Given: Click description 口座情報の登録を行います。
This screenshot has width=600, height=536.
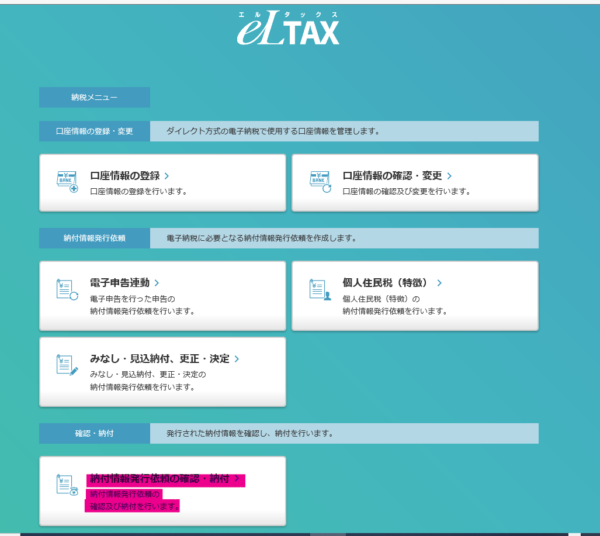Looking at the screenshot, I should coord(138,191).
